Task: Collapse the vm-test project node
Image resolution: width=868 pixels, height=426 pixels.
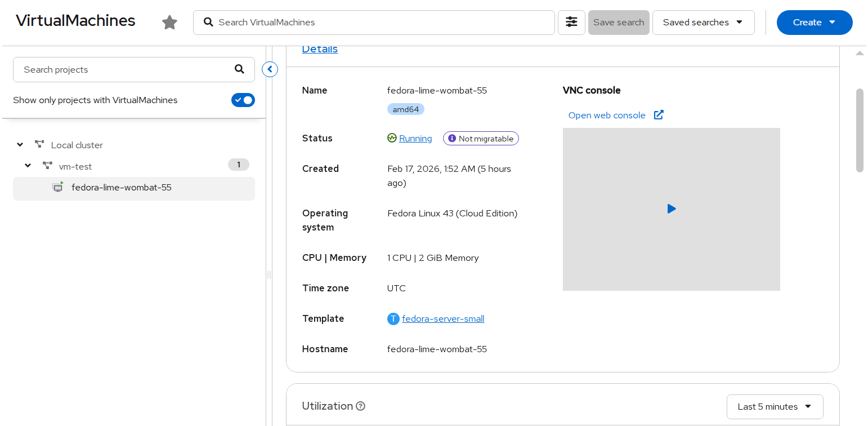Action: 28,166
